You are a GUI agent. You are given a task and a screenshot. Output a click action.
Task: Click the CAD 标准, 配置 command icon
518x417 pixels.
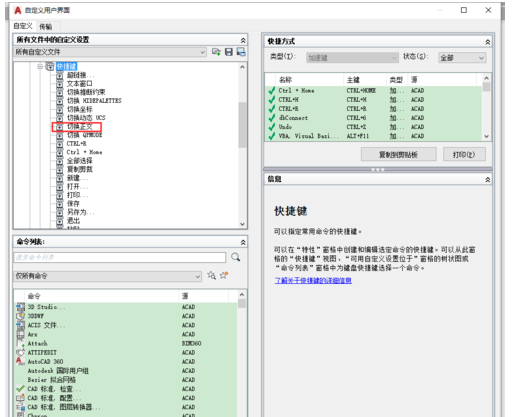pyautogui.click(x=20, y=398)
